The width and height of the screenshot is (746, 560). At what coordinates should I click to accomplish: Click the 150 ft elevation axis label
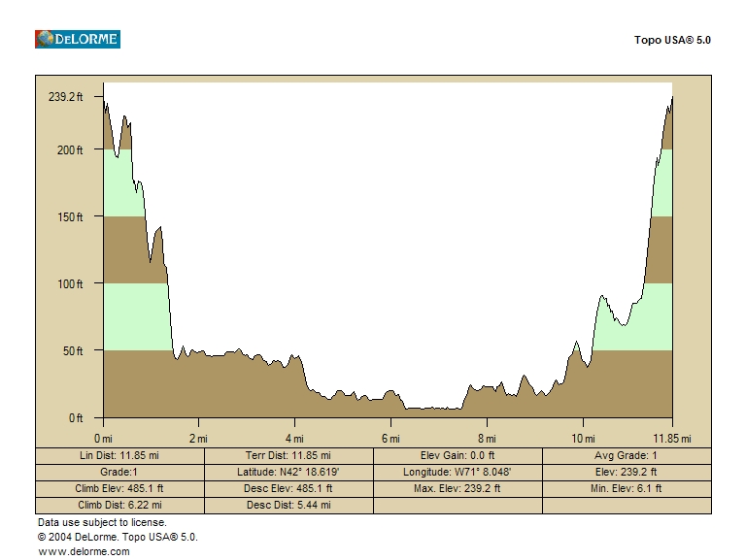pyautogui.click(x=68, y=216)
